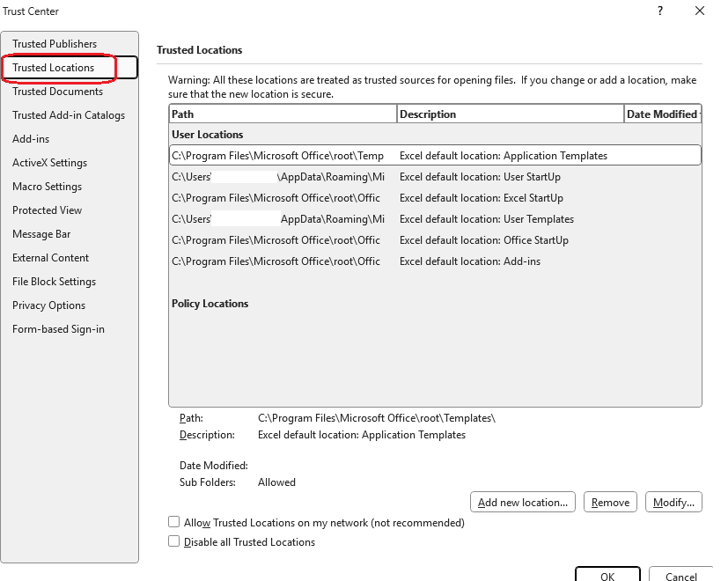
Task: Open the Help question mark icon
Action: coord(660,11)
